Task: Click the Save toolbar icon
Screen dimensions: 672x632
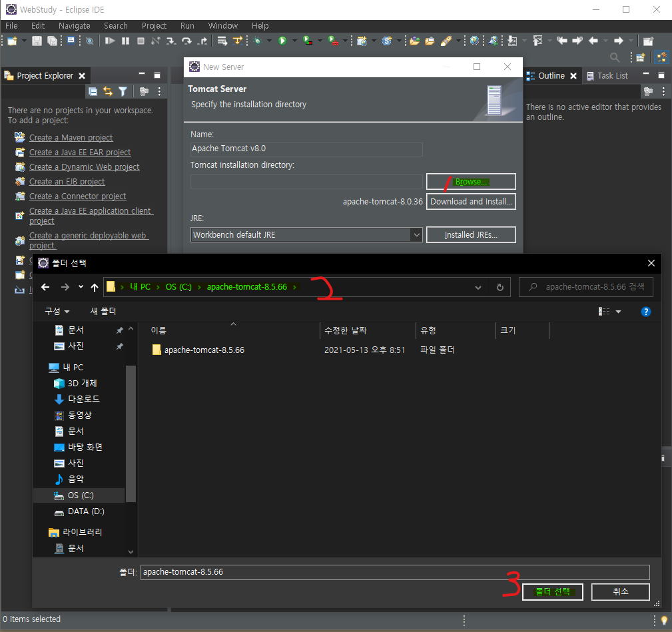Action: tap(37, 41)
